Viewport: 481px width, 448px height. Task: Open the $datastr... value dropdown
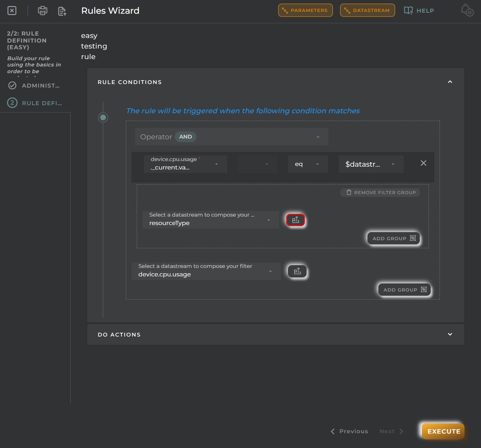tap(371, 164)
